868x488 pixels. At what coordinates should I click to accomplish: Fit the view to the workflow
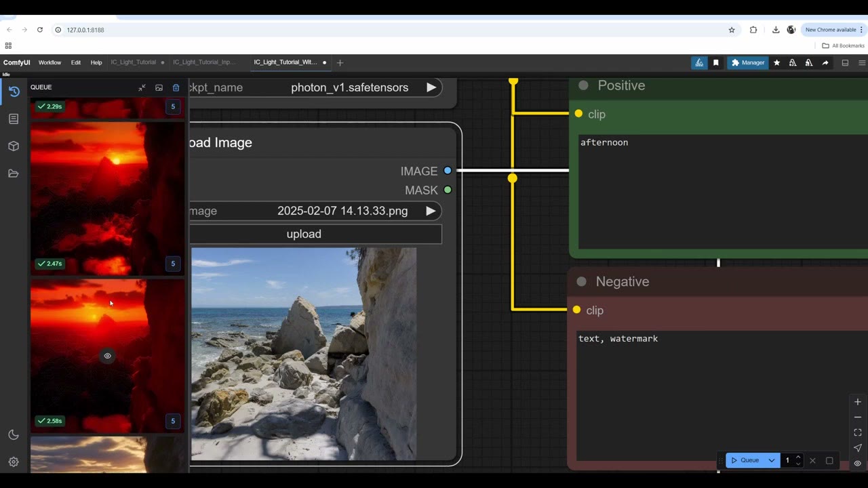coord(858,432)
